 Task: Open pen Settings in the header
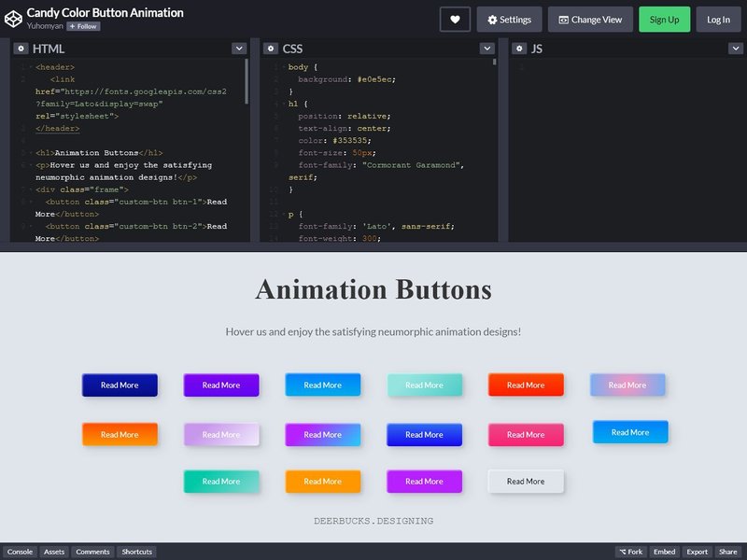[509, 20]
